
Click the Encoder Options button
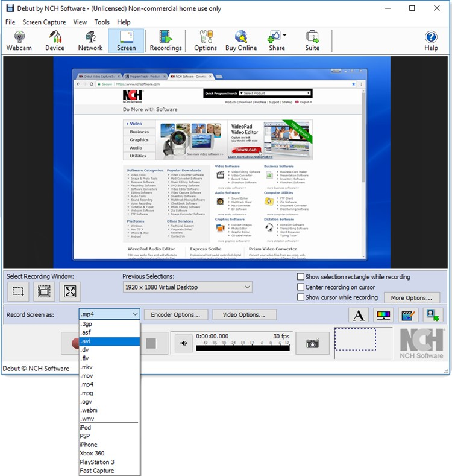point(176,315)
